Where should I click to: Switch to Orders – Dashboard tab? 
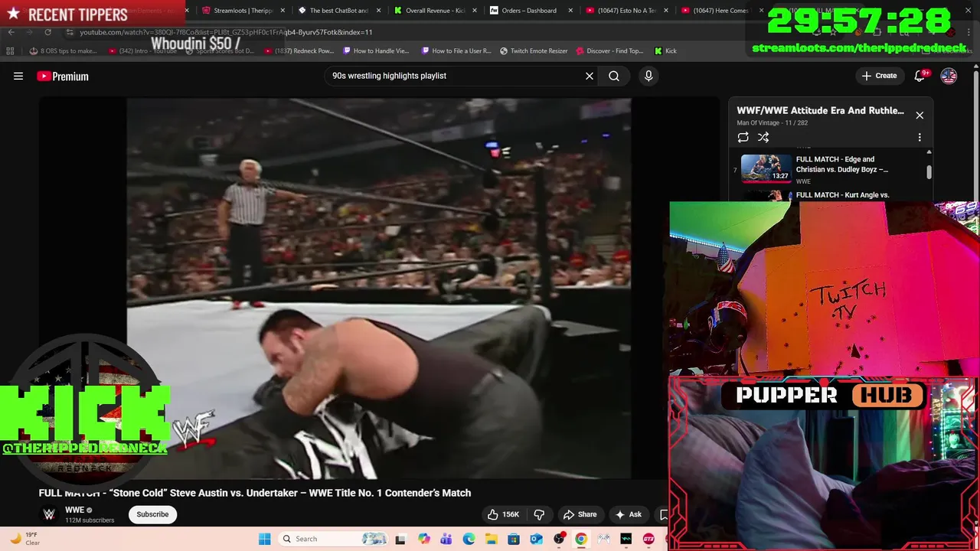coord(530,11)
